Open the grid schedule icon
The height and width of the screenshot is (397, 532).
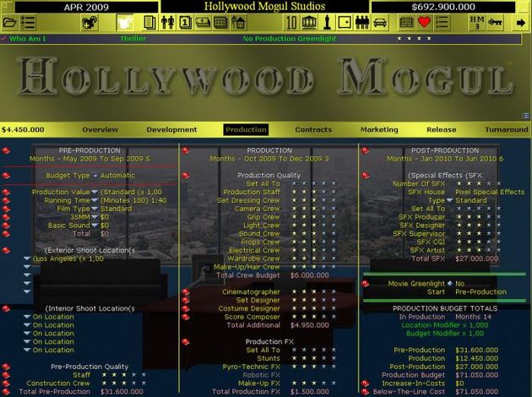click(221, 23)
